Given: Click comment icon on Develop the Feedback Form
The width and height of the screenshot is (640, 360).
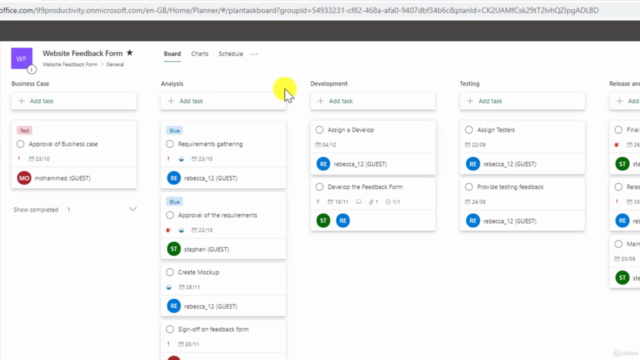Looking at the screenshot, I should pos(358,202).
